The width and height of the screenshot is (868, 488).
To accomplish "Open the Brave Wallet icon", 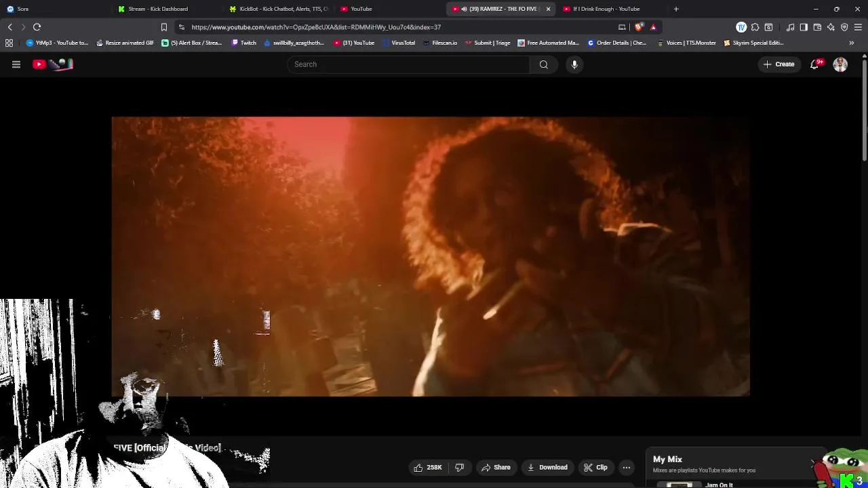I will pos(817,27).
